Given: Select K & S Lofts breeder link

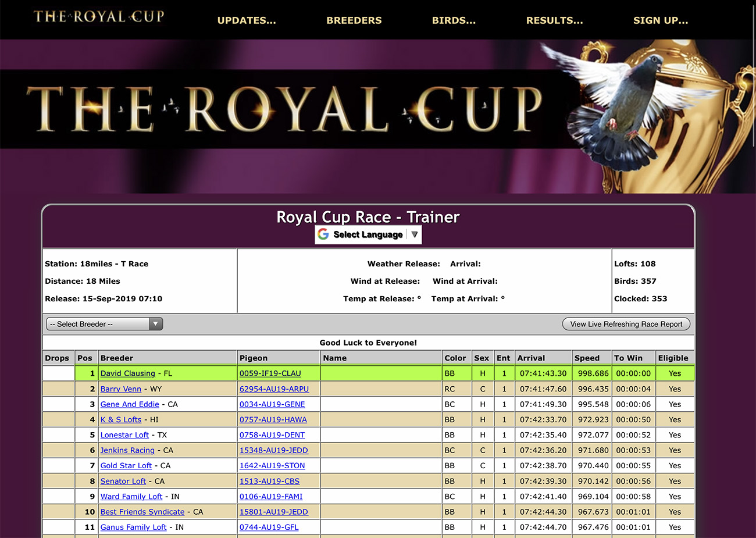Looking at the screenshot, I should click(x=121, y=419).
